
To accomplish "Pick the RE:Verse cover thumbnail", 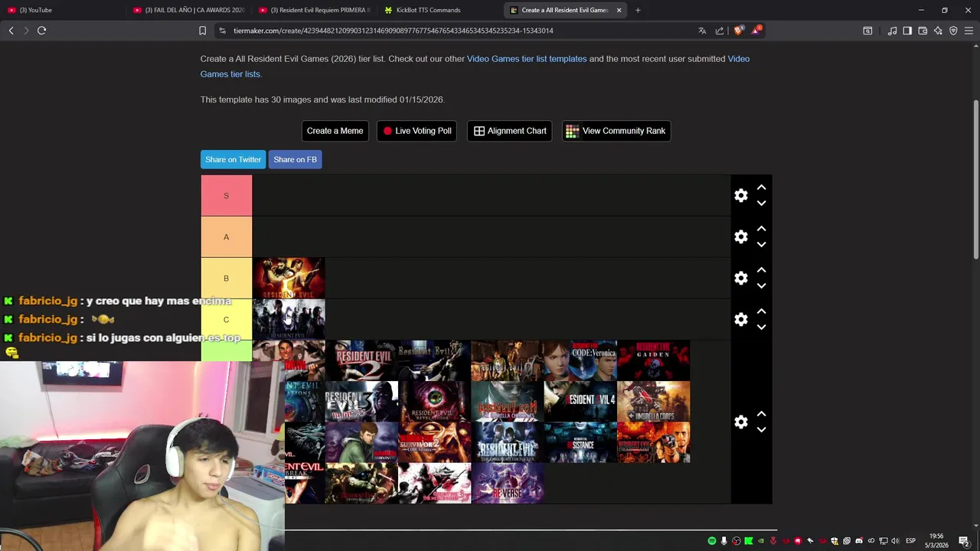I will coord(507,484).
